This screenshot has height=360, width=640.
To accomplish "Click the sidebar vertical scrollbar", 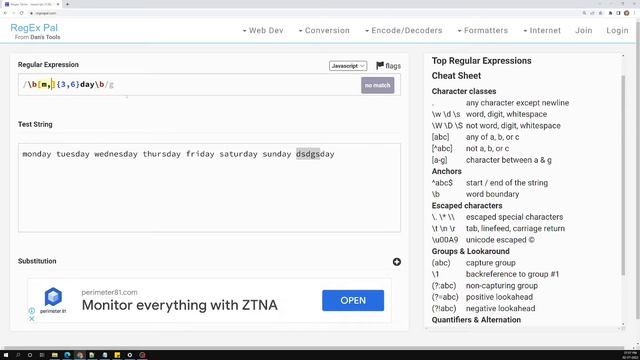I will click(x=623, y=176).
